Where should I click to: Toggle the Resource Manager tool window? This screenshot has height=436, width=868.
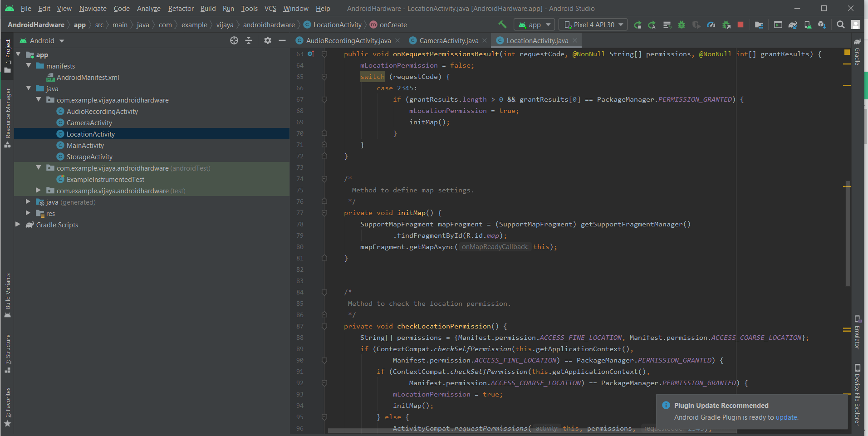[8, 118]
